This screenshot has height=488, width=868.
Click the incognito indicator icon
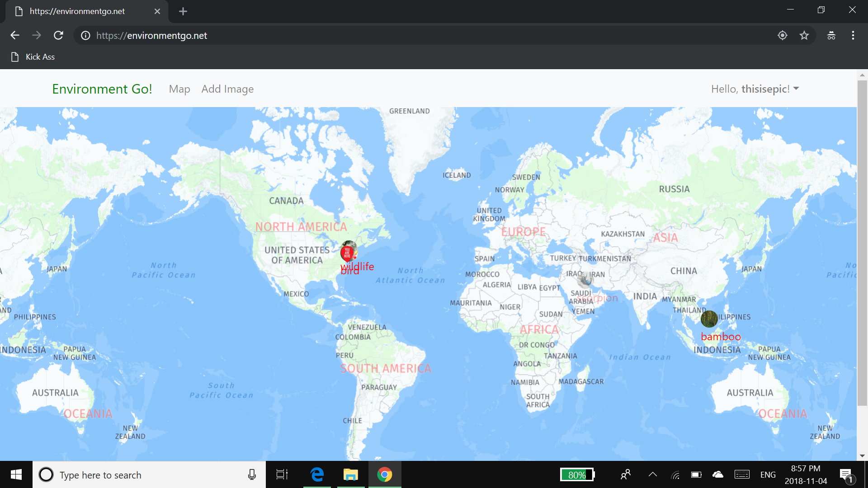[831, 35]
